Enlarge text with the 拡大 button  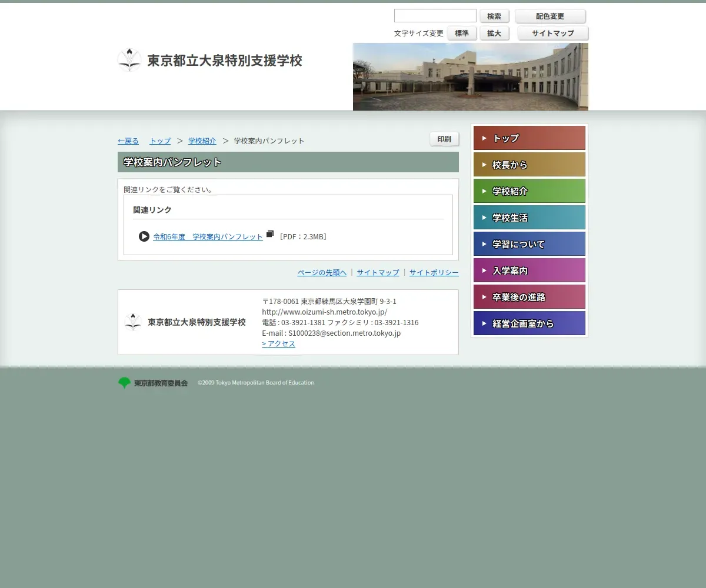coord(494,34)
